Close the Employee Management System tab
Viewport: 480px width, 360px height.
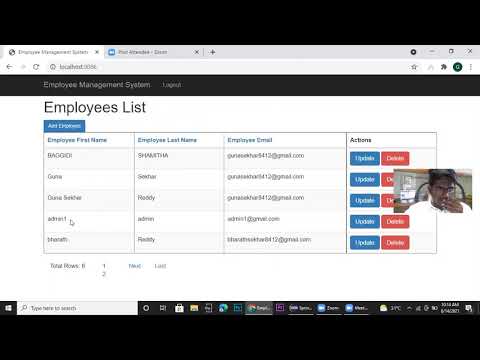(x=97, y=52)
